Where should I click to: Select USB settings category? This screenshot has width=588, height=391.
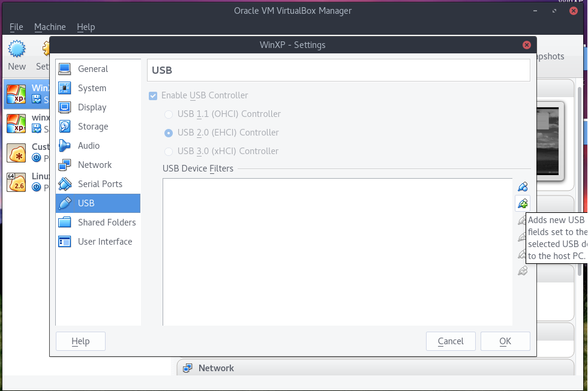[x=98, y=203]
